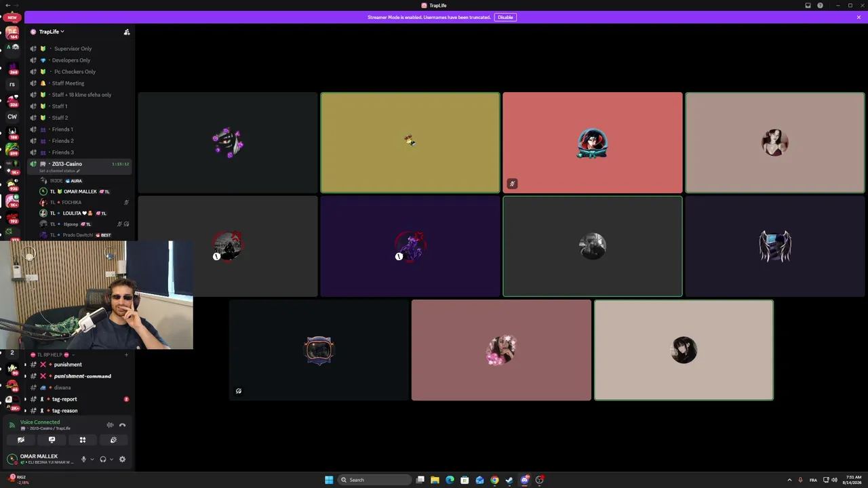Create a channel in TL RP HELP with plus

tap(126, 354)
